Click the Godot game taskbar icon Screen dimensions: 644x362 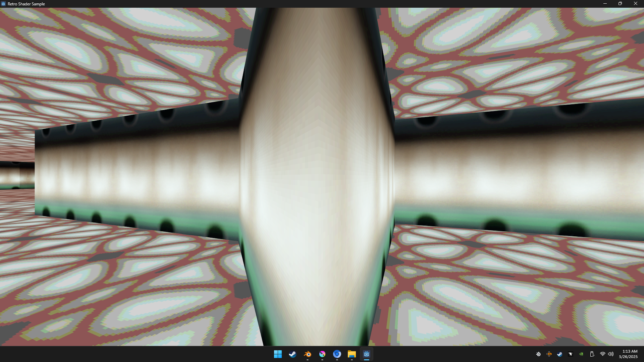pyautogui.click(x=366, y=354)
